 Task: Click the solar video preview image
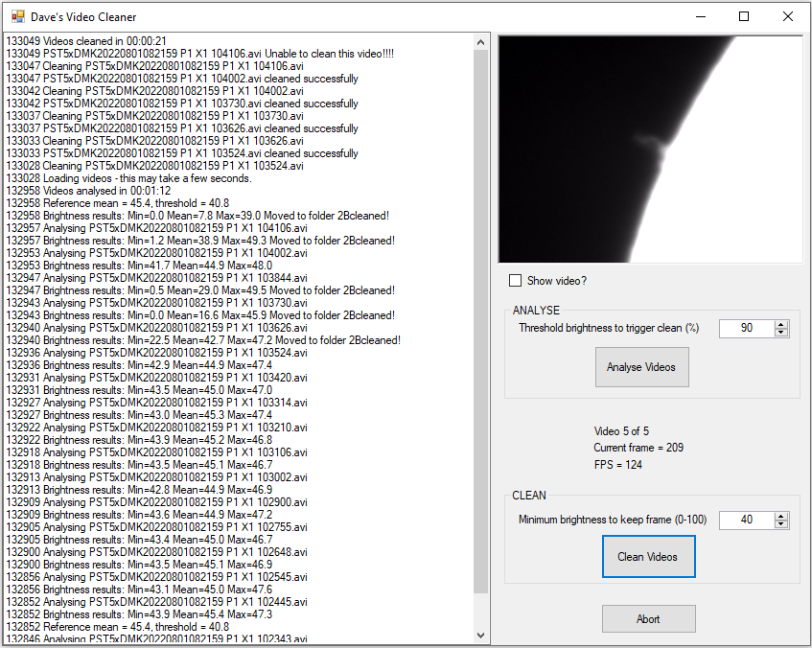pyautogui.click(x=650, y=150)
